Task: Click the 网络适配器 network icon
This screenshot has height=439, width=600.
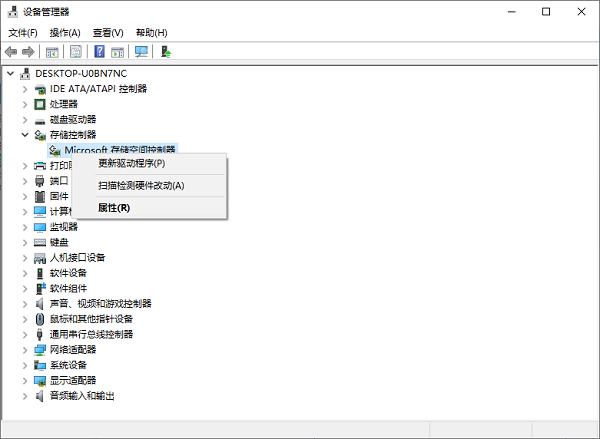Action: [x=40, y=350]
